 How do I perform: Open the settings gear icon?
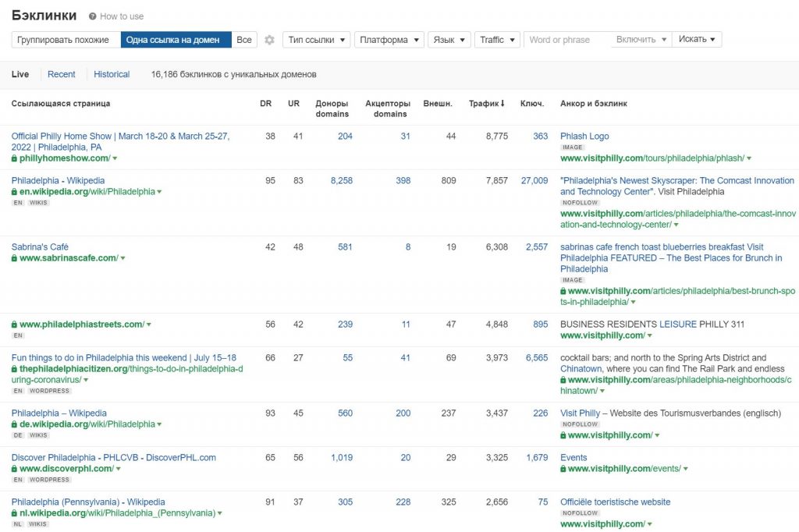click(x=269, y=40)
